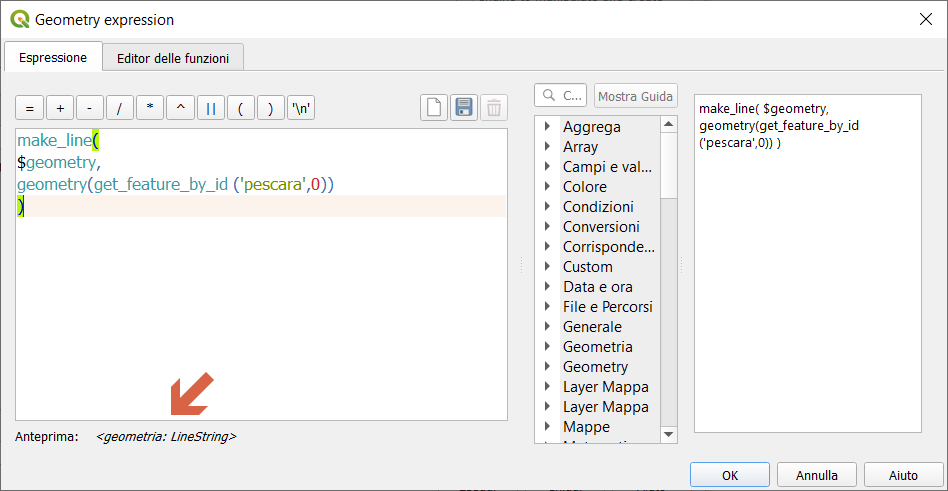The width and height of the screenshot is (948, 491).
Task: Click the save expression floppy icon
Action: 464,108
